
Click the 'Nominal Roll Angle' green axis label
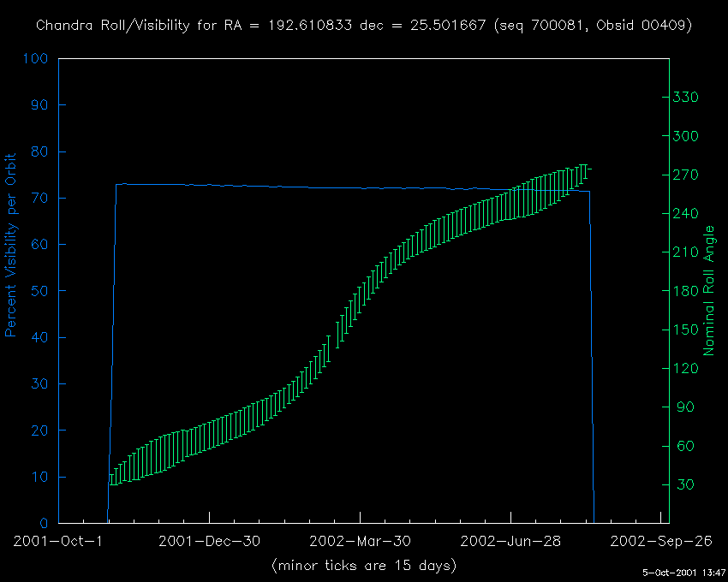709,291
